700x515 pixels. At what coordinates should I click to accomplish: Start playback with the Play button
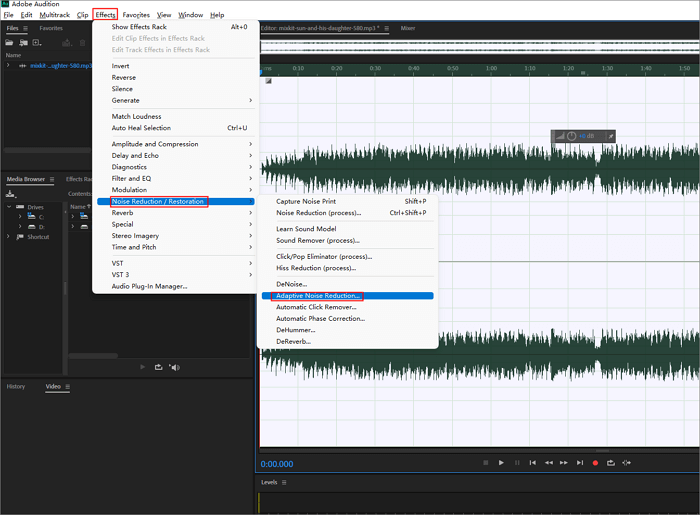(501, 463)
